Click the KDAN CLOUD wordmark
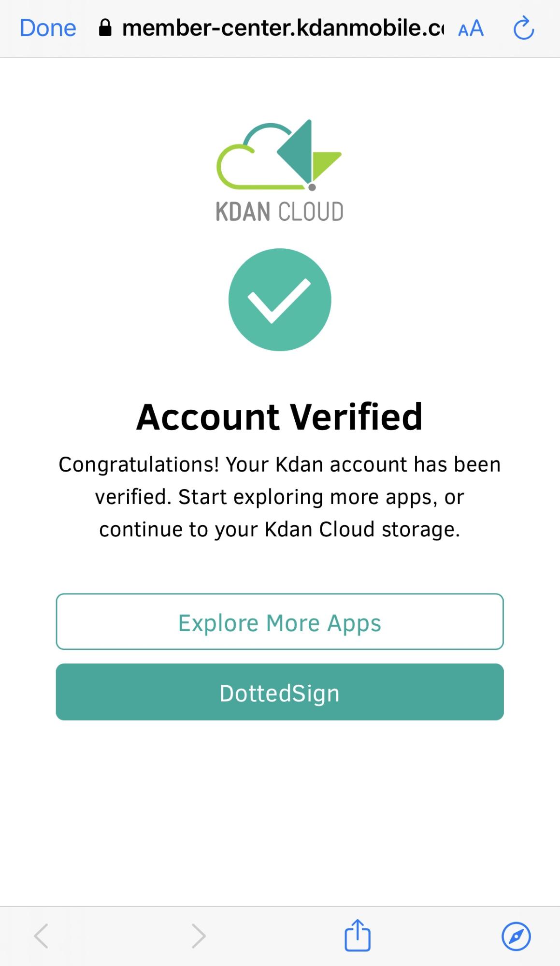 (279, 212)
